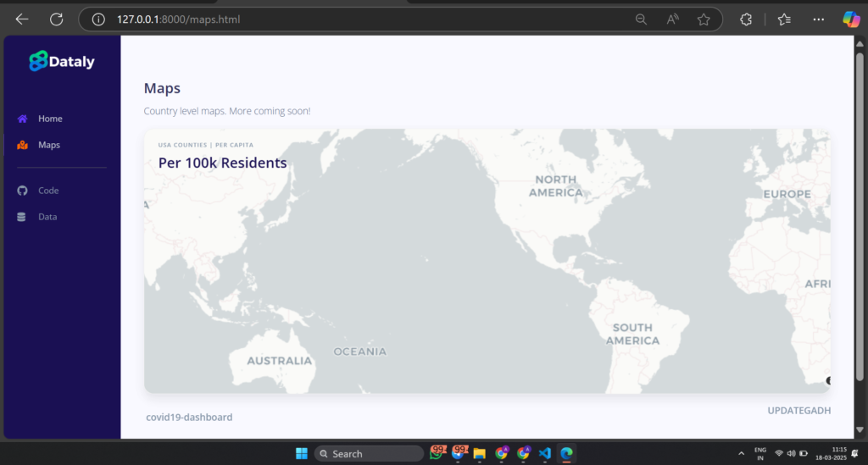Open second Chrome icon beside VS Code
868x465 pixels.
click(x=523, y=453)
